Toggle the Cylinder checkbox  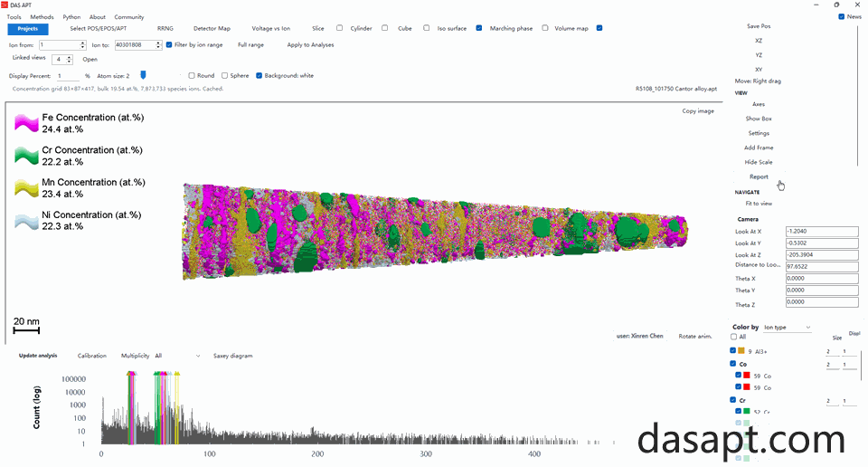click(385, 28)
